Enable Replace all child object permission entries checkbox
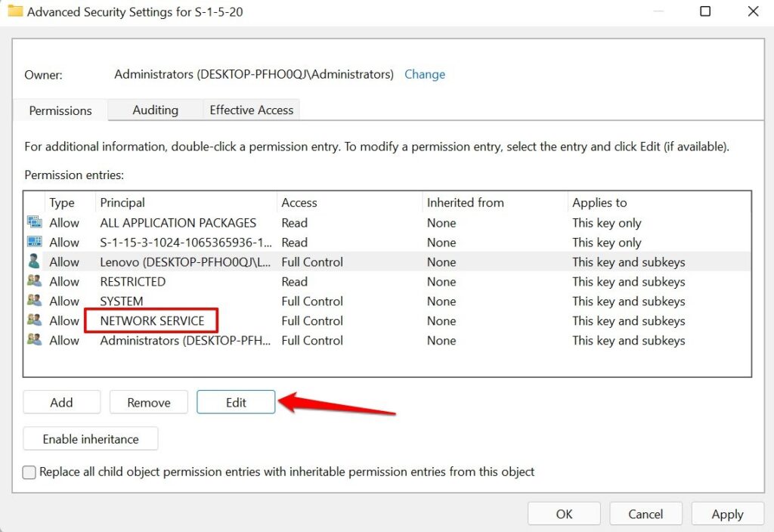This screenshot has height=532, width=774. 29,472
